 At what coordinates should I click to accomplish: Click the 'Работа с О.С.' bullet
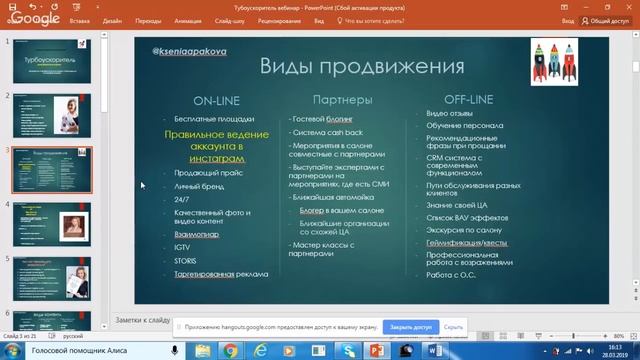(x=451, y=275)
